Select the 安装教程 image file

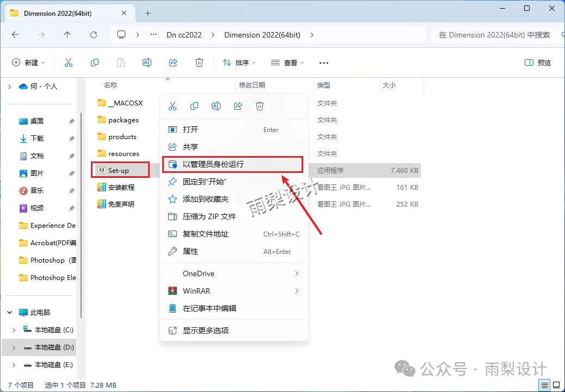(x=116, y=187)
